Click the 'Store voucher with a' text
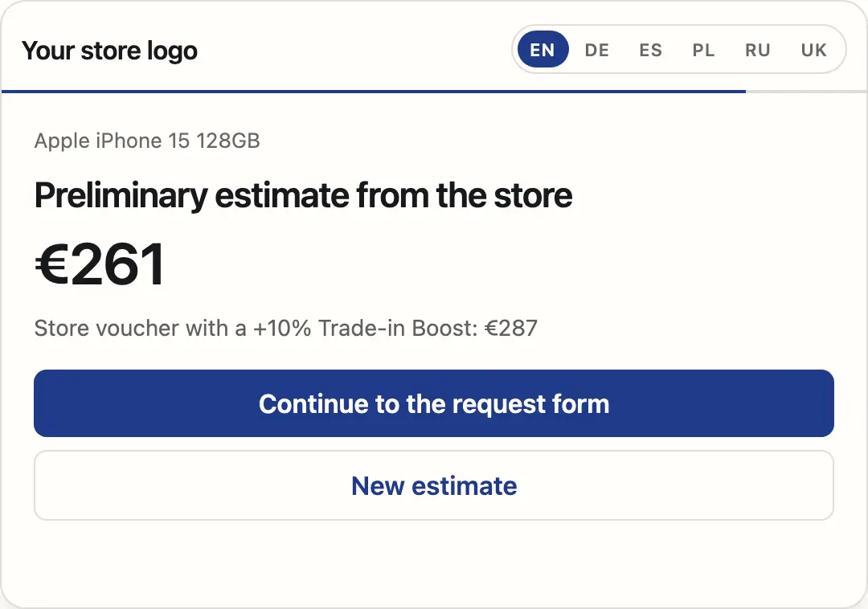Image resolution: width=868 pixels, height=609 pixels. pos(140,328)
